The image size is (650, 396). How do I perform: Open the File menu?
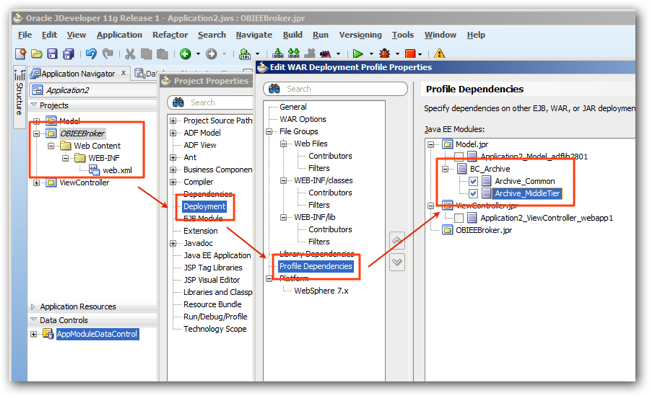pyautogui.click(x=25, y=35)
